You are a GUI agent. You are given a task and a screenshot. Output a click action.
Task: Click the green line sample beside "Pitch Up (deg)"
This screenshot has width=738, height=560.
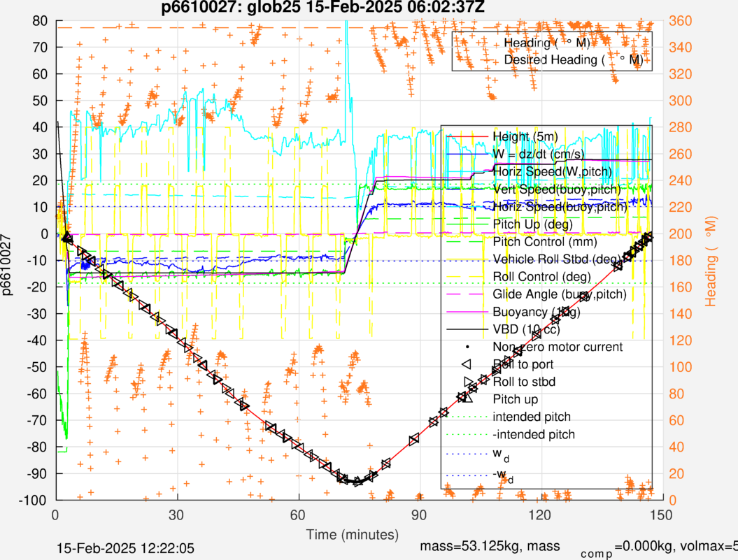pos(467,224)
